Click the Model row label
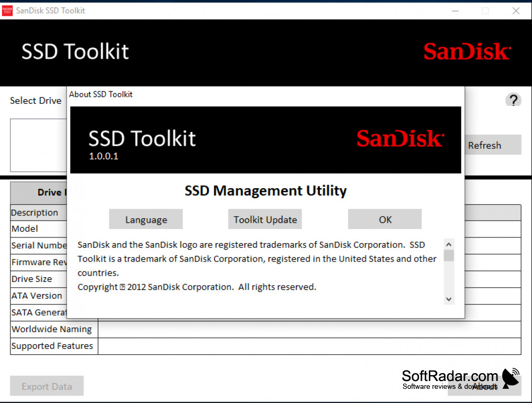Screen dimensions: 532x403 25,228
